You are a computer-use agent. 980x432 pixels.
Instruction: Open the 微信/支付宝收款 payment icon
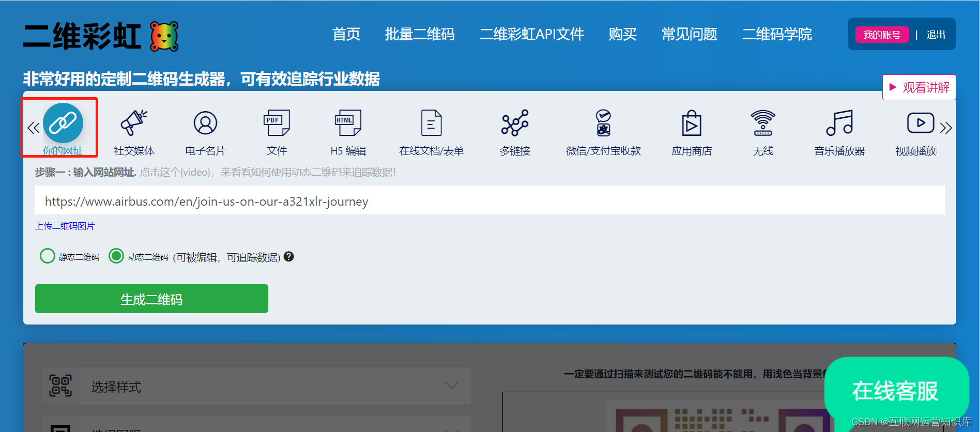tap(603, 123)
